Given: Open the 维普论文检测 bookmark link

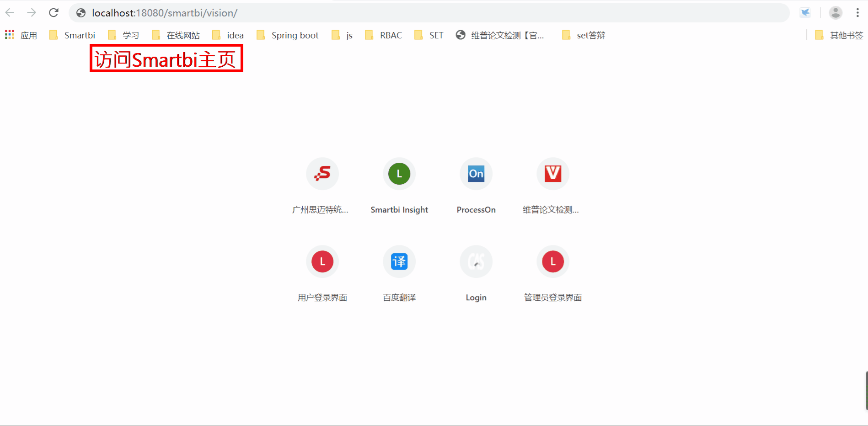Looking at the screenshot, I should click(x=500, y=35).
